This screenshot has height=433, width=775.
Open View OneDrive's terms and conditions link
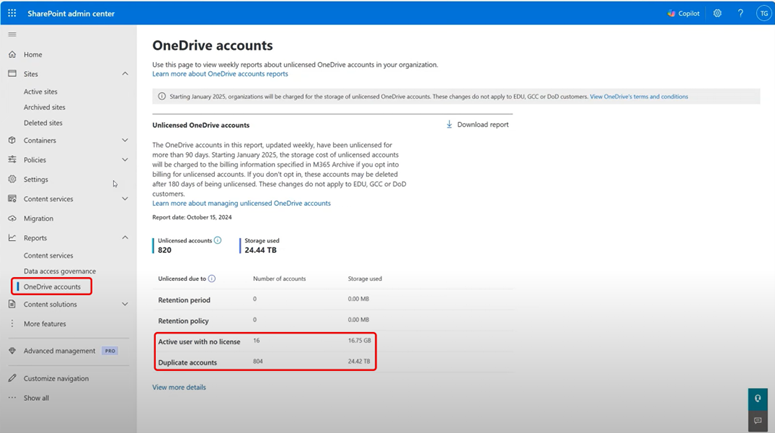tap(639, 96)
